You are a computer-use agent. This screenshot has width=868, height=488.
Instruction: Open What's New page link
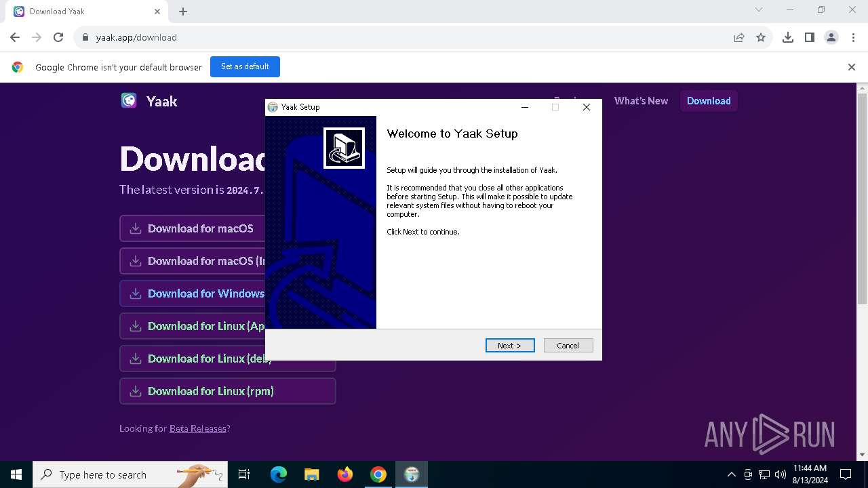(x=641, y=101)
